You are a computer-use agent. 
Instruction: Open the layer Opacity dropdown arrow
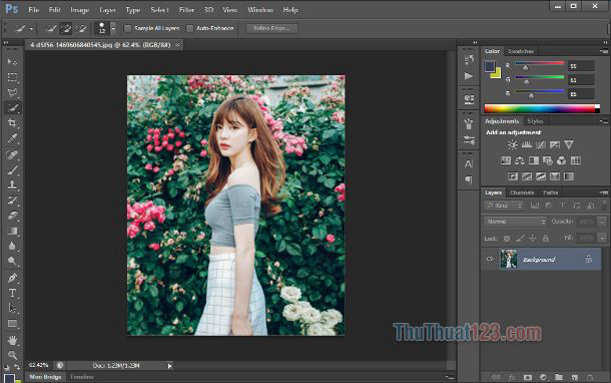[602, 221]
